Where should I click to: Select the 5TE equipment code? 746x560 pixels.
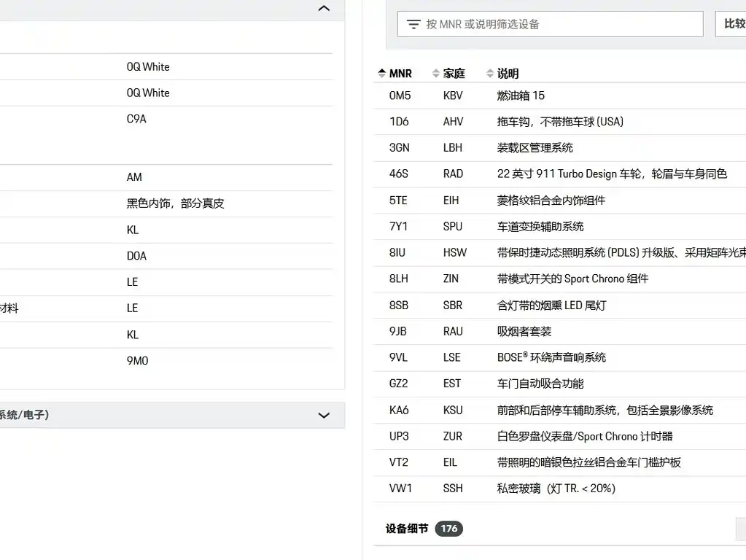pos(398,201)
